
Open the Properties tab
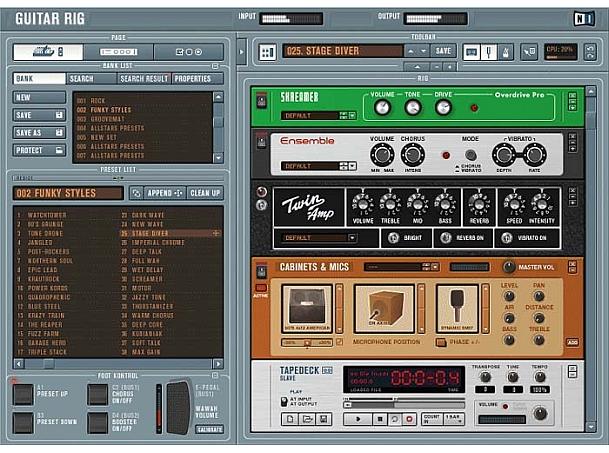click(198, 78)
